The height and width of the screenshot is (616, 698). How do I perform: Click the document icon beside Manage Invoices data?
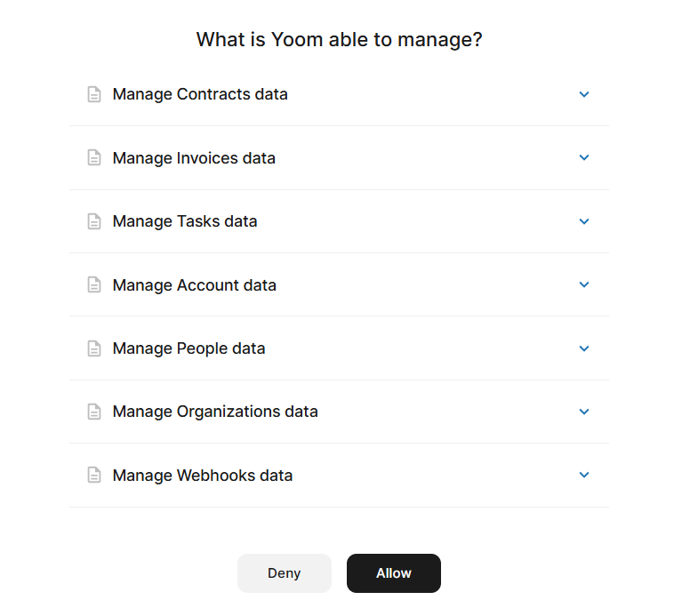pos(94,158)
